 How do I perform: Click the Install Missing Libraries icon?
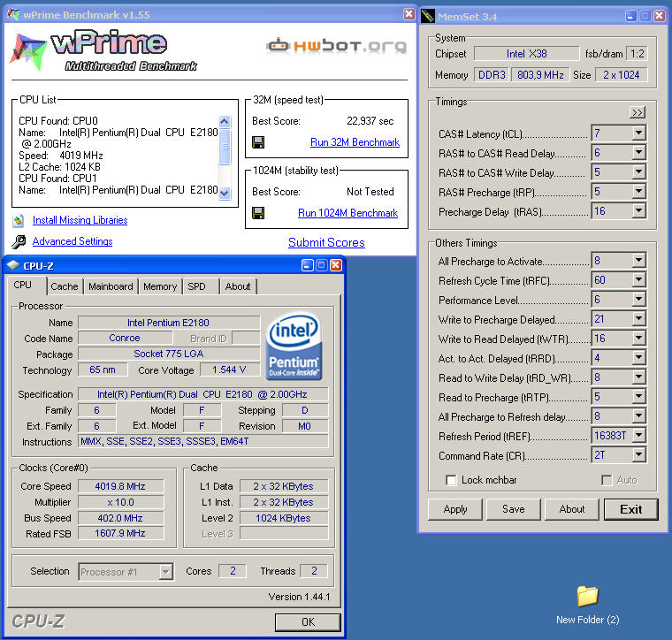point(18,220)
